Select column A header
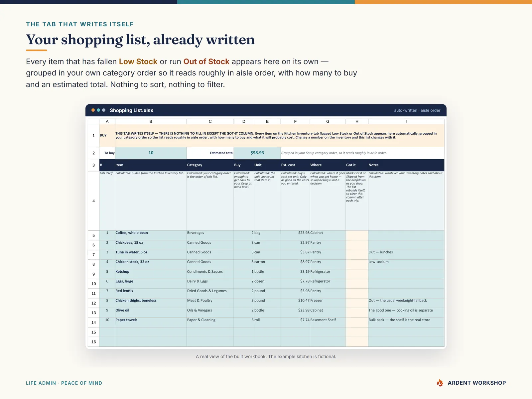This screenshot has height=399, width=532. pos(107,121)
